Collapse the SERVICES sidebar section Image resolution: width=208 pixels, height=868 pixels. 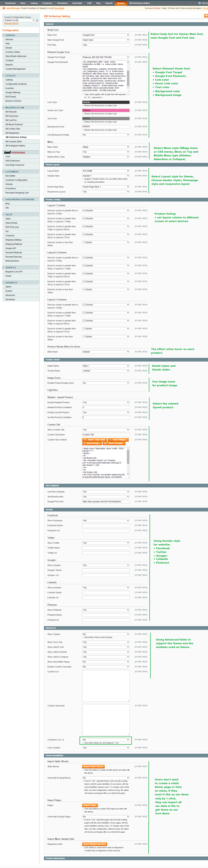pyautogui.click(x=21, y=267)
